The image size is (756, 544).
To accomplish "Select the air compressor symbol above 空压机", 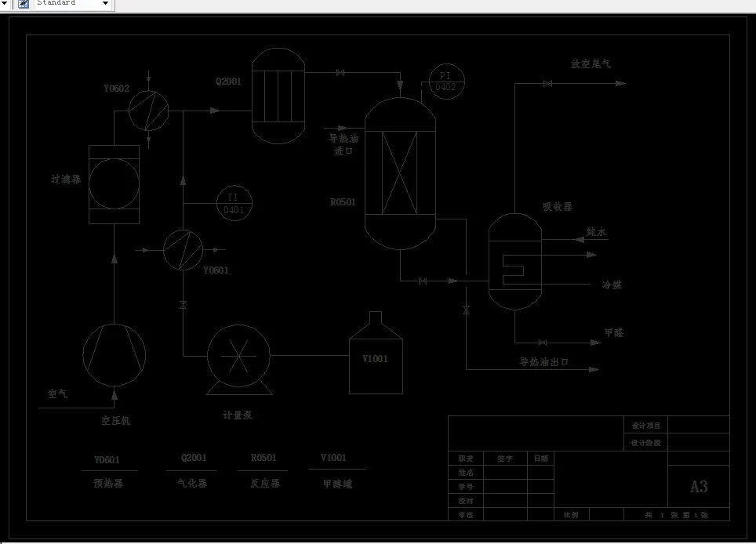I will coord(114,354).
